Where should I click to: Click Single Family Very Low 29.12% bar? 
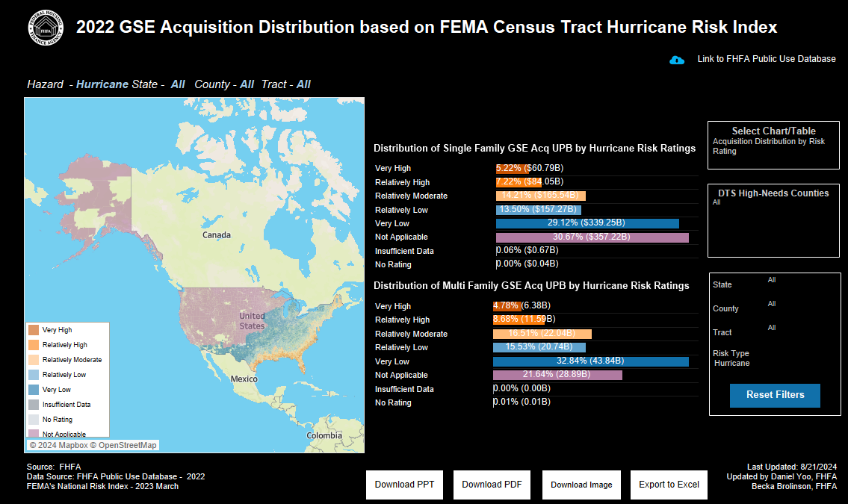coord(587,223)
